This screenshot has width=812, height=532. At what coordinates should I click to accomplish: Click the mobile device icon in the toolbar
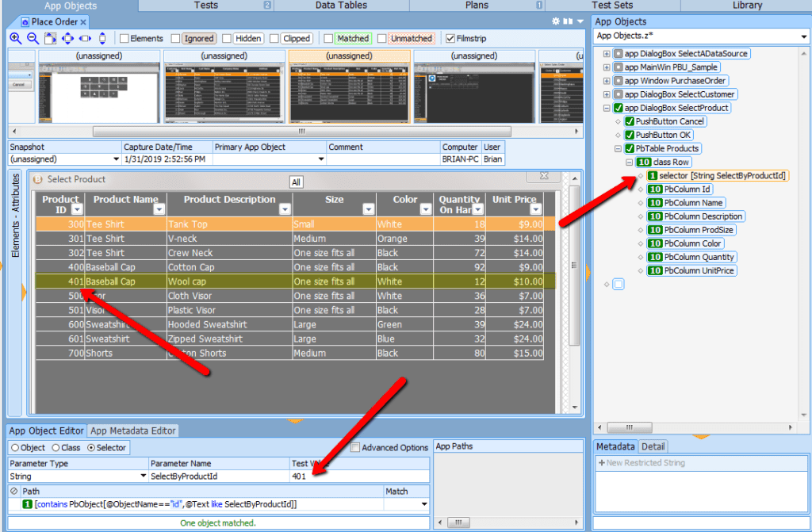click(101, 38)
